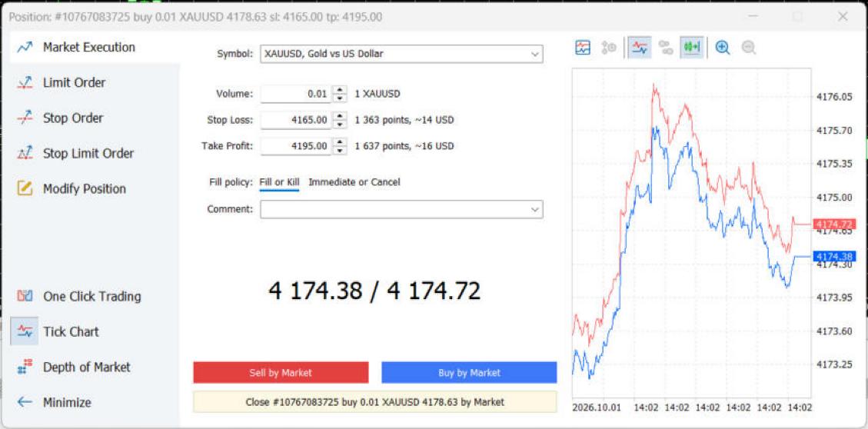Click the Minimize arrow icon
The image size is (868, 429).
pyautogui.click(x=25, y=402)
